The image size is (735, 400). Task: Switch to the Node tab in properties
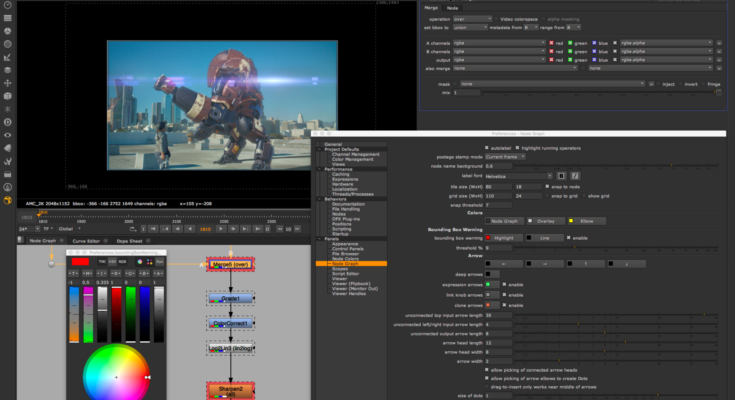coord(452,8)
